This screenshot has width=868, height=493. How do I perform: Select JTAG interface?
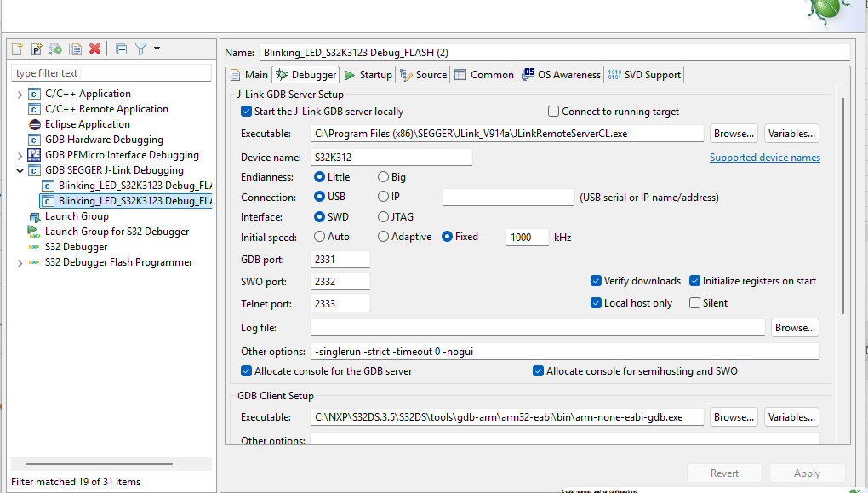point(383,216)
